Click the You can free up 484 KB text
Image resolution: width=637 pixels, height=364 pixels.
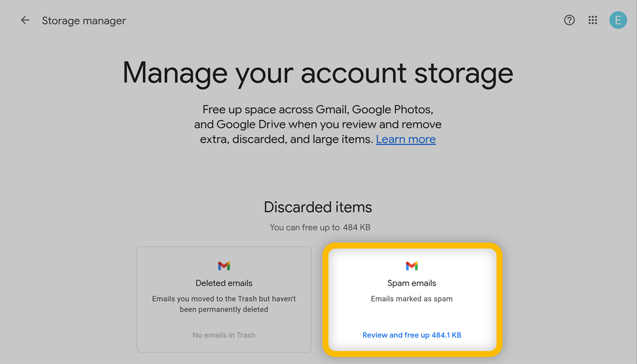coord(320,227)
